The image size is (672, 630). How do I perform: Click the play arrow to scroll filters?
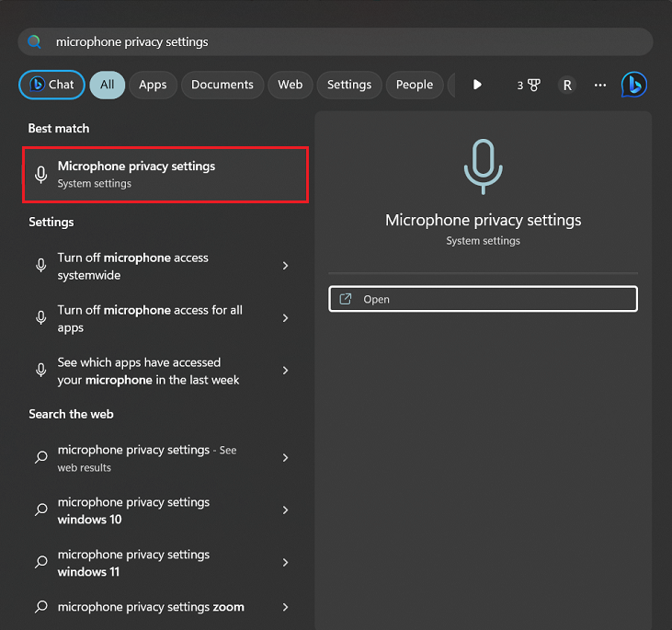[x=477, y=85]
